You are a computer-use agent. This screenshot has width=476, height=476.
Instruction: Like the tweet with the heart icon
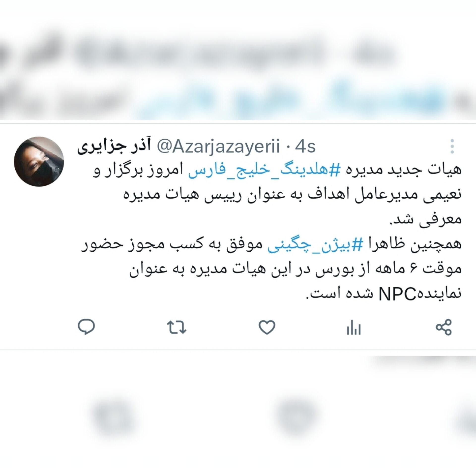267,327
